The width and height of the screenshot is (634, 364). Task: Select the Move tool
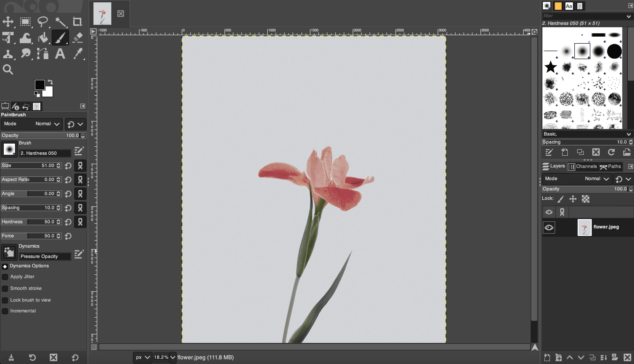point(8,22)
